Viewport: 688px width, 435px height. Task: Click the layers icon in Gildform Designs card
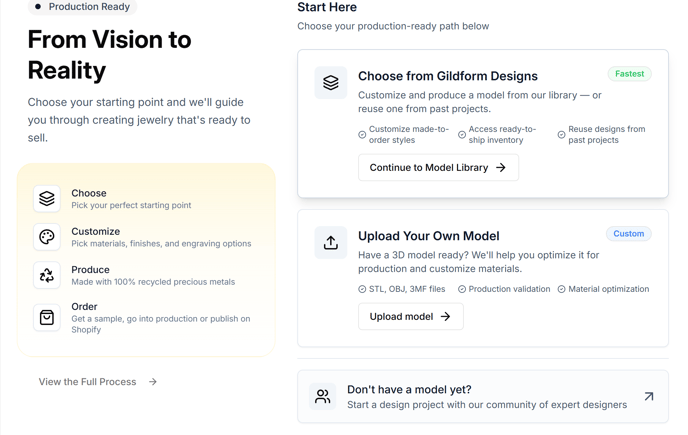coord(330,83)
